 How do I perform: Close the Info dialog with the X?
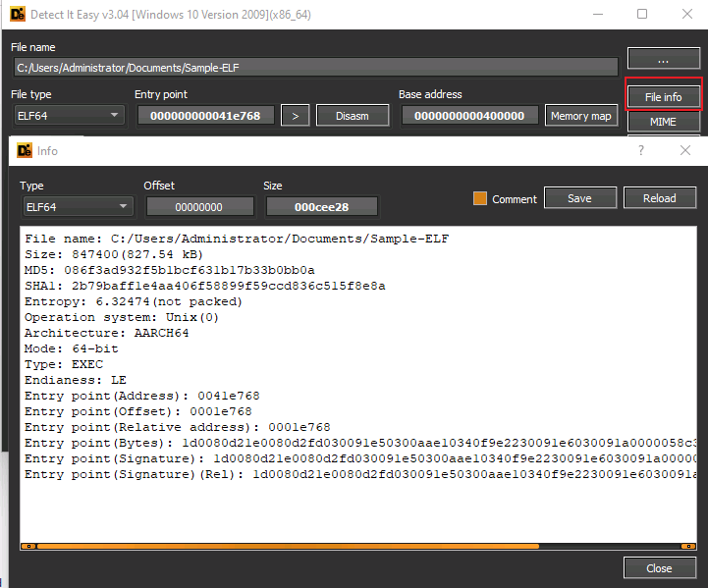(685, 150)
